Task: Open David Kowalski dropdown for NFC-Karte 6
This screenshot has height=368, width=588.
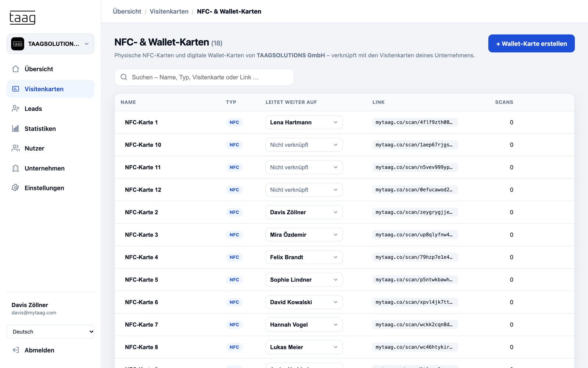Action: tap(304, 302)
